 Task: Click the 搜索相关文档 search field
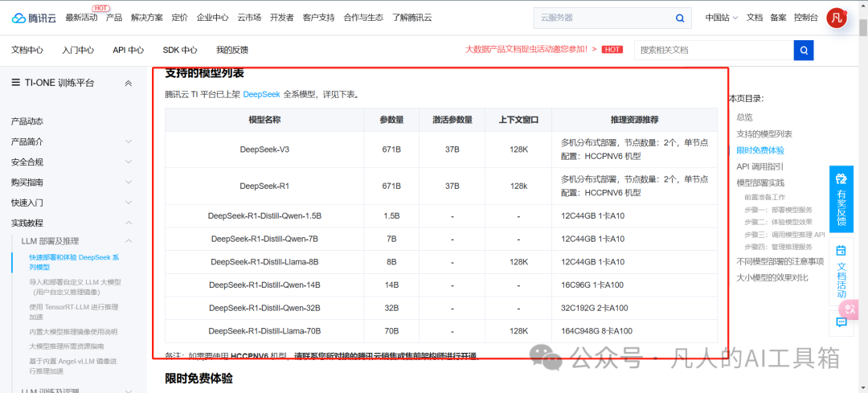(714, 50)
